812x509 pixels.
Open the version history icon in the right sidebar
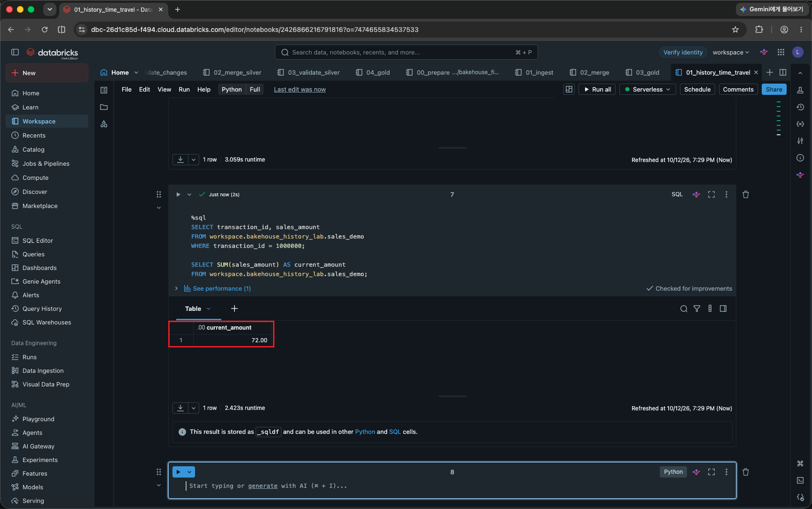800,107
